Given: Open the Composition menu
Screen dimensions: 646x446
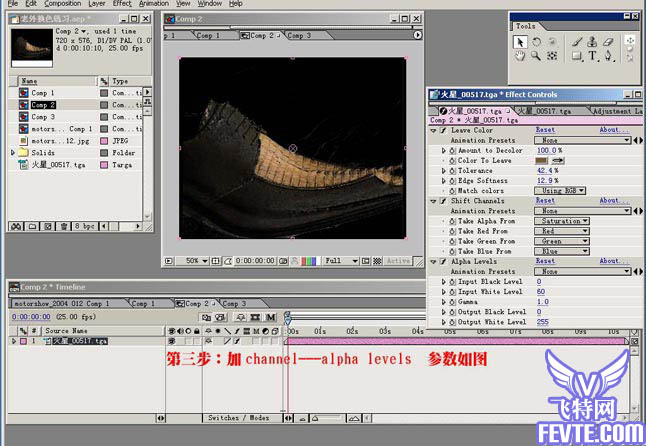Looking at the screenshot, I should point(63,4).
